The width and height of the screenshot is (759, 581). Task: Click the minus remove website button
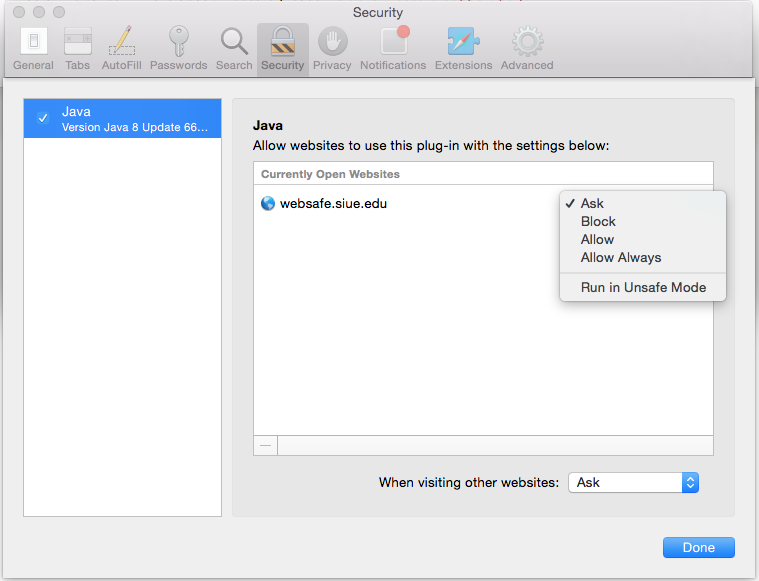point(265,445)
